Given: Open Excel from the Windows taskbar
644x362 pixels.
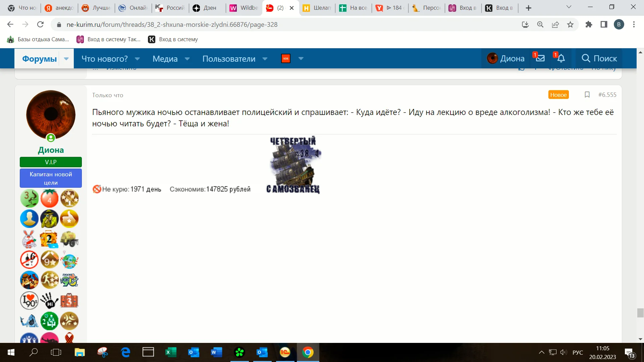Looking at the screenshot, I should pyautogui.click(x=171, y=352).
